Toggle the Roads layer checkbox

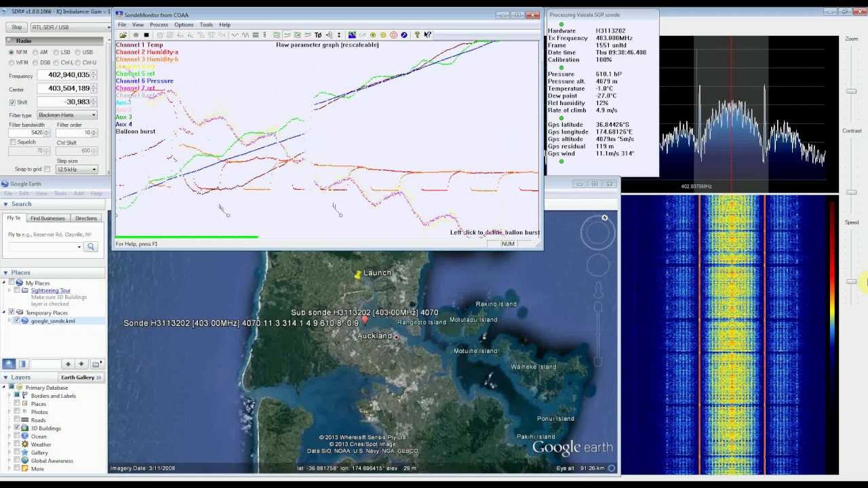(17, 420)
